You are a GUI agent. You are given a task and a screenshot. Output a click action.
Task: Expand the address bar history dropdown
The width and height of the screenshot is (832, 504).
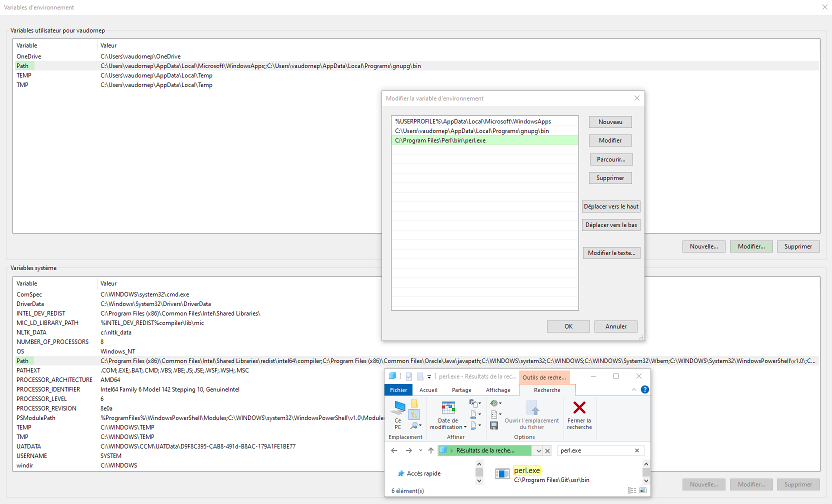point(538,450)
